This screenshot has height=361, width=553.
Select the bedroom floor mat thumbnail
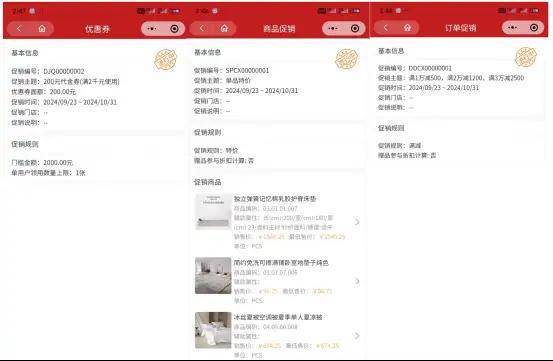point(213,275)
